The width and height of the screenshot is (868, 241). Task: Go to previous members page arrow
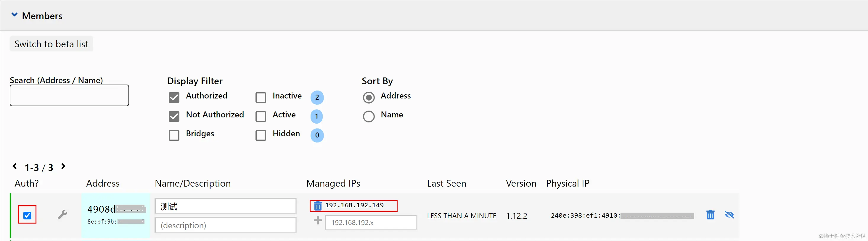pos(15,166)
